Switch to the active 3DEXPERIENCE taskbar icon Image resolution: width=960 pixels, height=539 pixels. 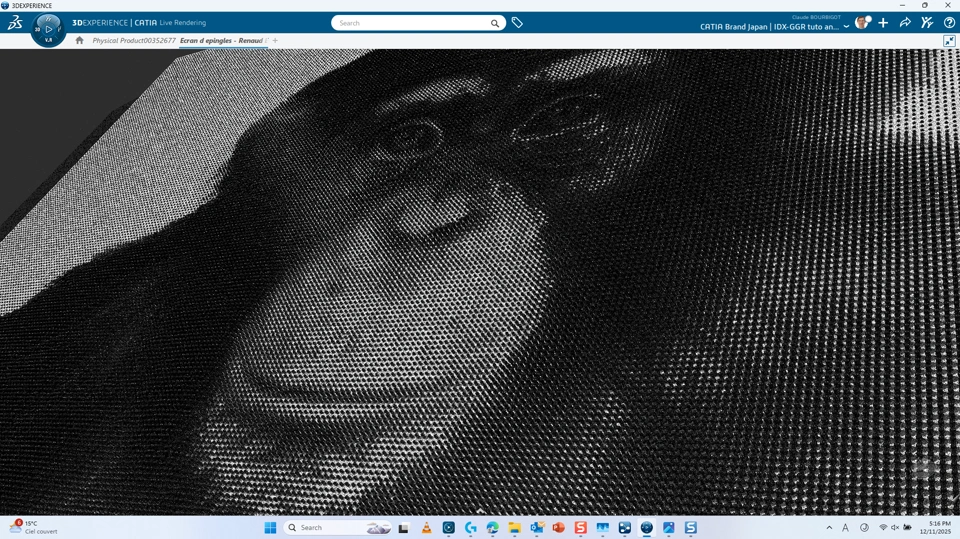tap(647, 528)
